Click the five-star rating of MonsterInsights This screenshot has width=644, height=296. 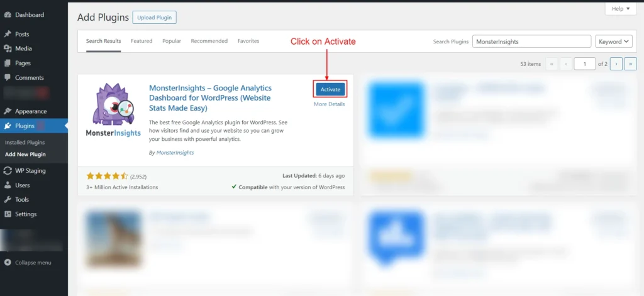click(107, 176)
